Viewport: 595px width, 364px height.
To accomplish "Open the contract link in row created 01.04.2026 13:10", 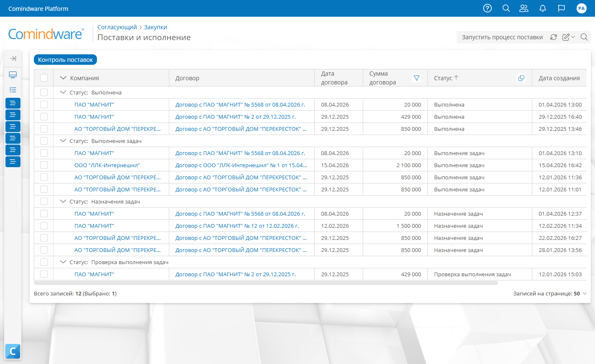I will pos(240,153).
